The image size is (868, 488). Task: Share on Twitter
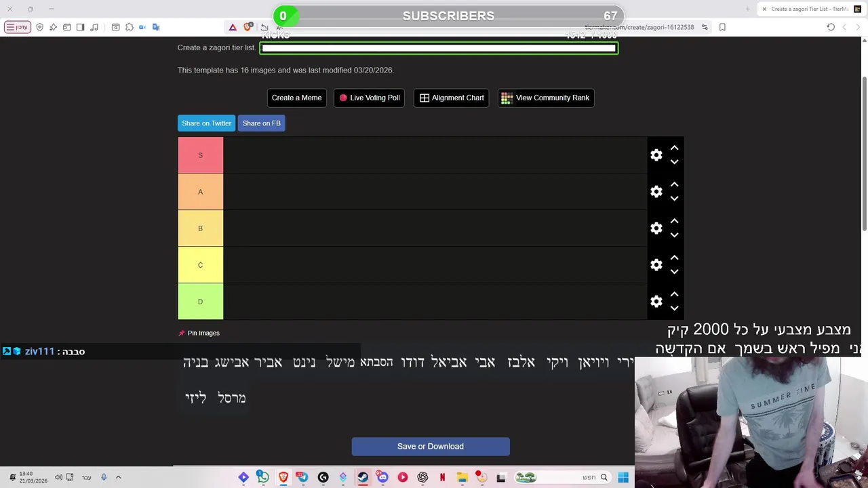pyautogui.click(x=206, y=123)
